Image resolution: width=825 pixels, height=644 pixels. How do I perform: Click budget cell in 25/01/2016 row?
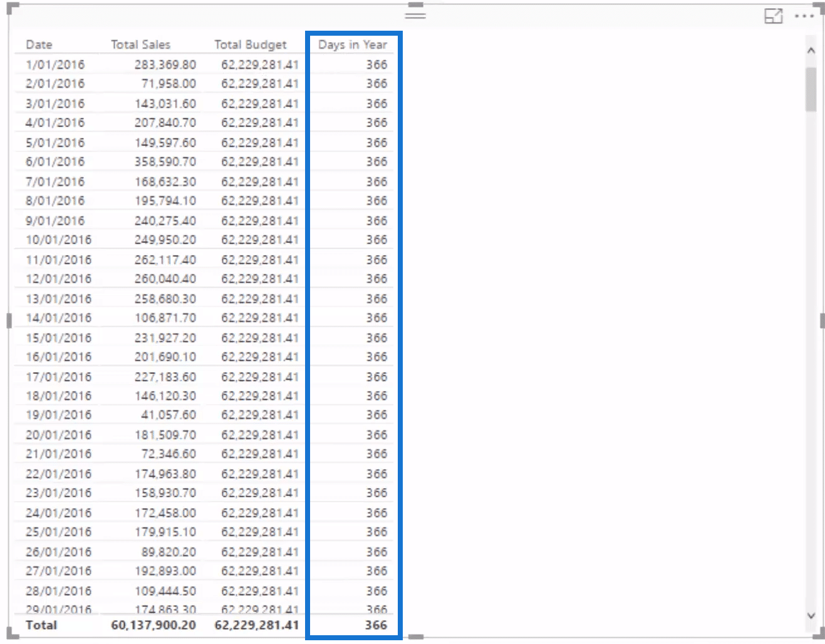pyautogui.click(x=260, y=531)
